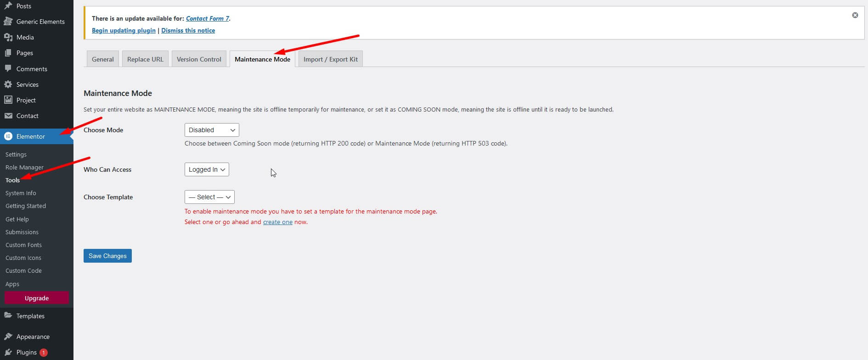This screenshot has height=360, width=868.
Task: Switch to the Version Control tab
Action: click(x=199, y=59)
